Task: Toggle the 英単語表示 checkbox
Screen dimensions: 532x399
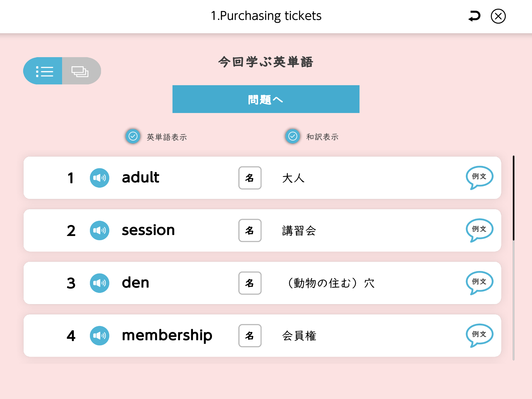Action: (133, 136)
